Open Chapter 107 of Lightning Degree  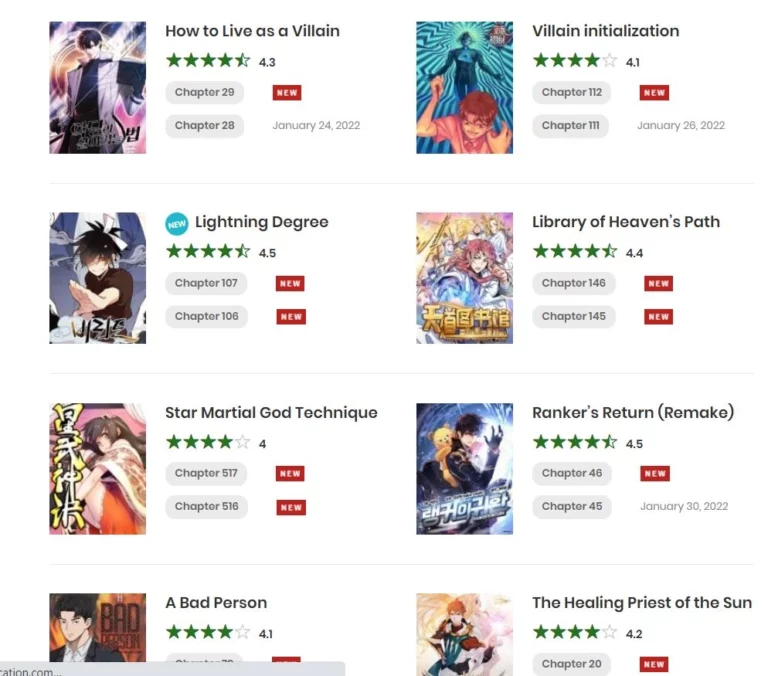(x=206, y=283)
